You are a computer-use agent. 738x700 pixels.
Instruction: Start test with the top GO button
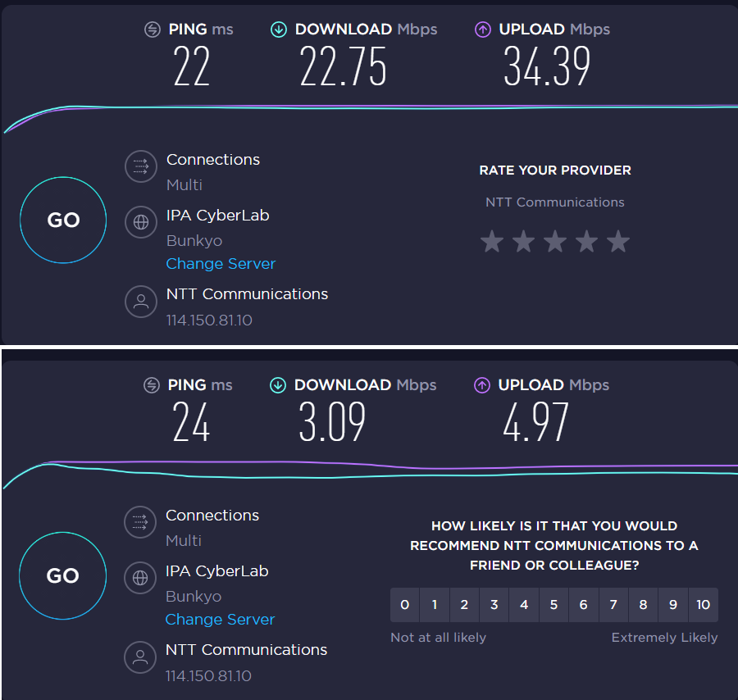(63, 220)
